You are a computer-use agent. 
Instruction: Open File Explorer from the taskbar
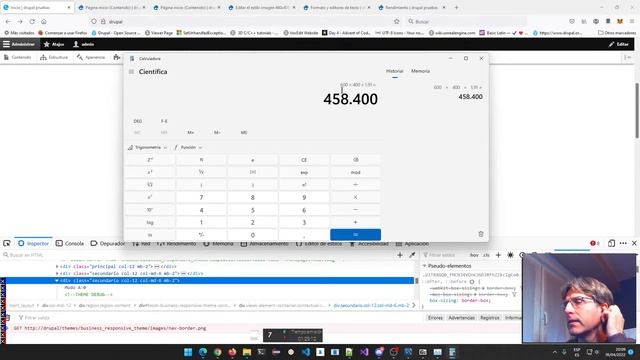(247, 352)
